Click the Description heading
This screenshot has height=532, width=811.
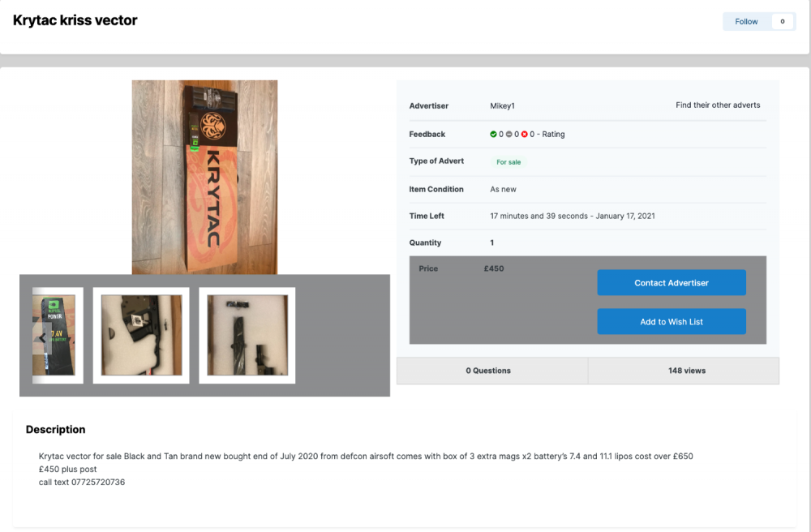55,430
